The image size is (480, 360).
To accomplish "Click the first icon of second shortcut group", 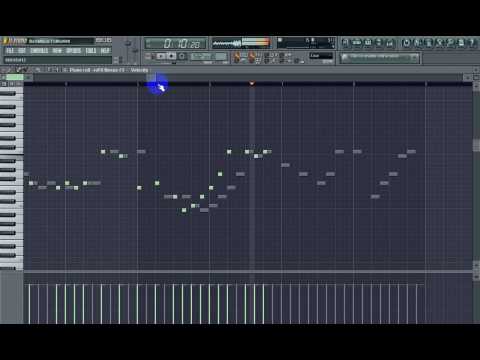I will [406, 42].
